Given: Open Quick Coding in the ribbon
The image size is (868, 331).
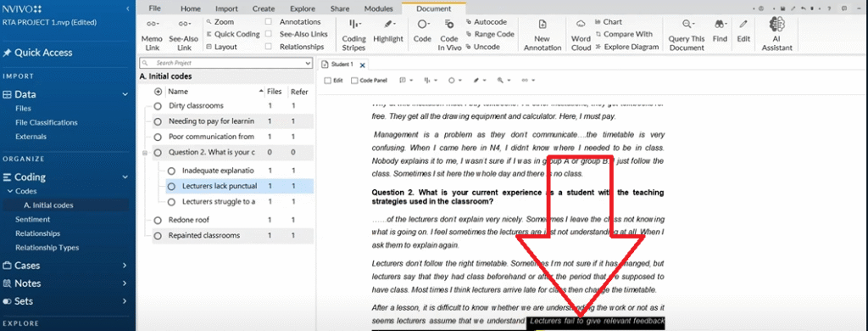Looking at the screenshot, I should (x=232, y=35).
